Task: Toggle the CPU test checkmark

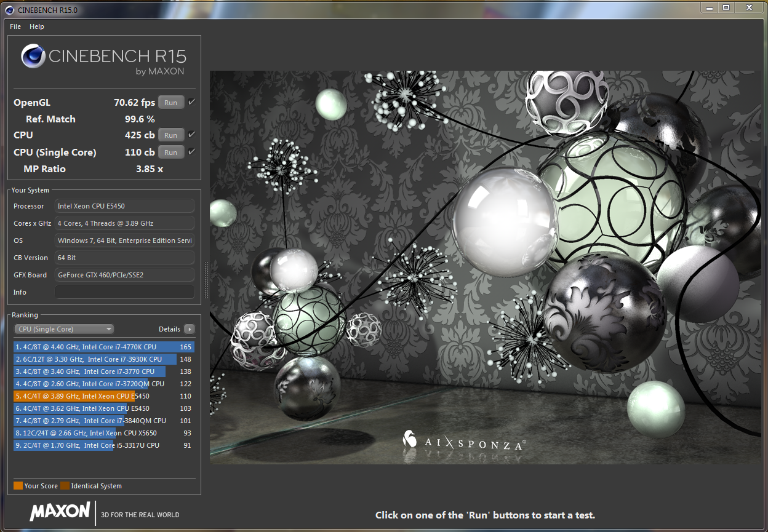Action: tap(192, 135)
